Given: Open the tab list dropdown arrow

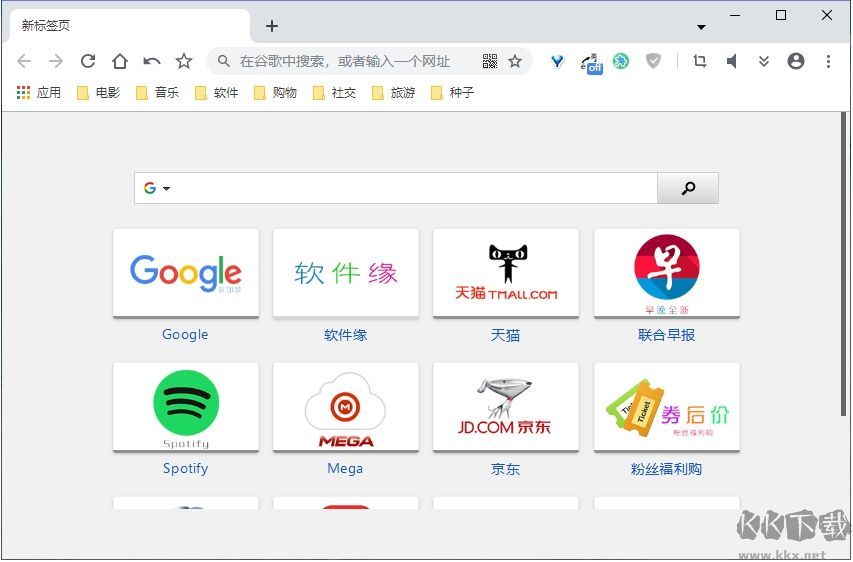Looking at the screenshot, I should pos(701,27).
